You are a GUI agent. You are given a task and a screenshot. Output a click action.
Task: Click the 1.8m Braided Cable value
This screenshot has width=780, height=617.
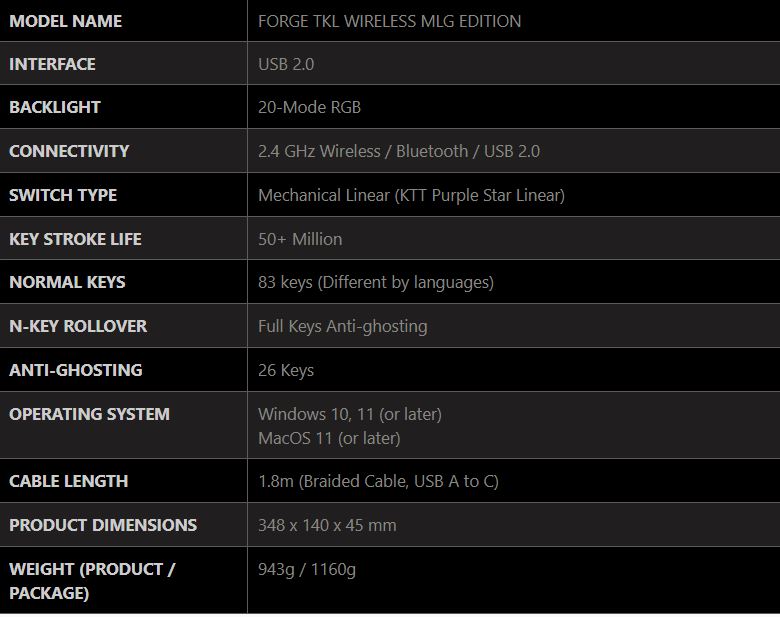pos(378,481)
